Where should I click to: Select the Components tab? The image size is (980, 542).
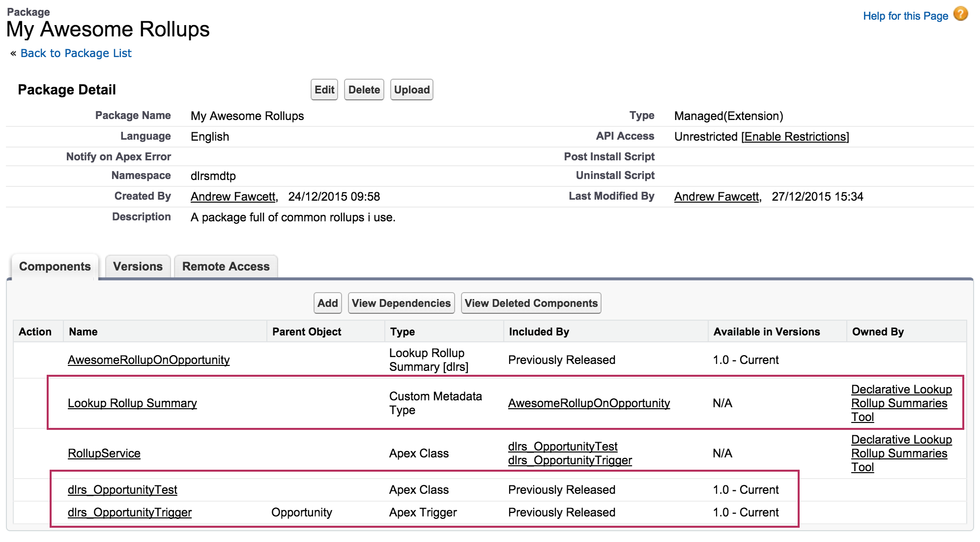[55, 267]
